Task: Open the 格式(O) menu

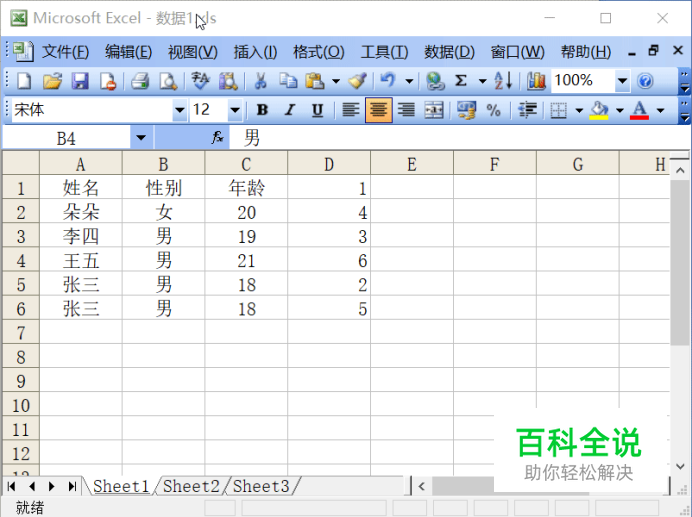Action: click(x=319, y=52)
